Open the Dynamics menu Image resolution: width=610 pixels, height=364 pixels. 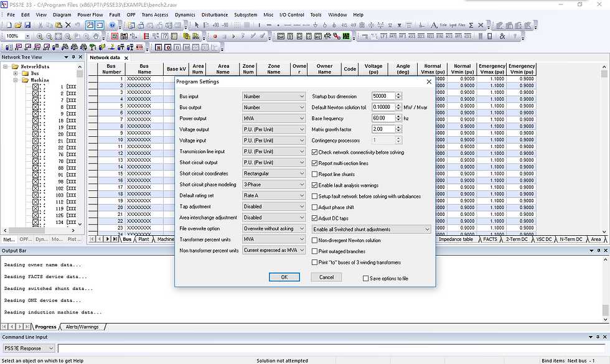pos(185,15)
